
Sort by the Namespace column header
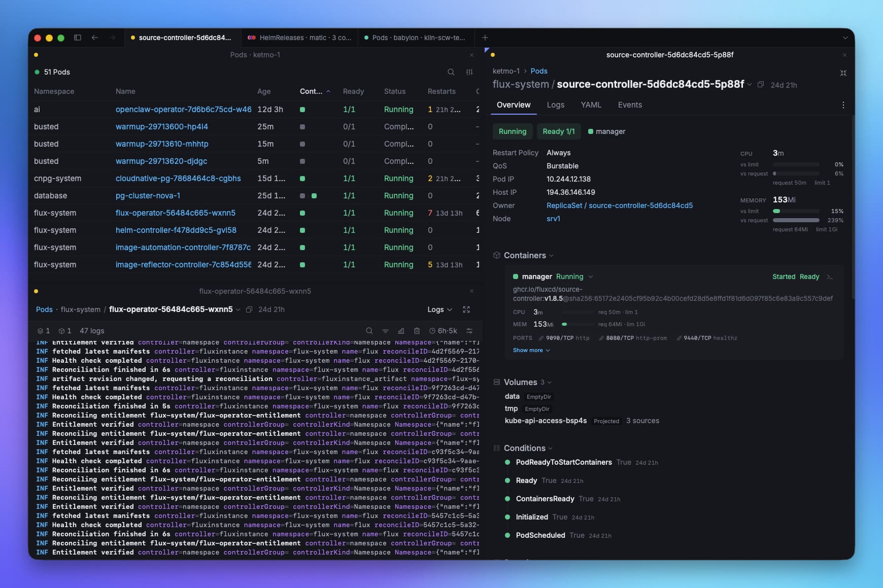point(54,91)
